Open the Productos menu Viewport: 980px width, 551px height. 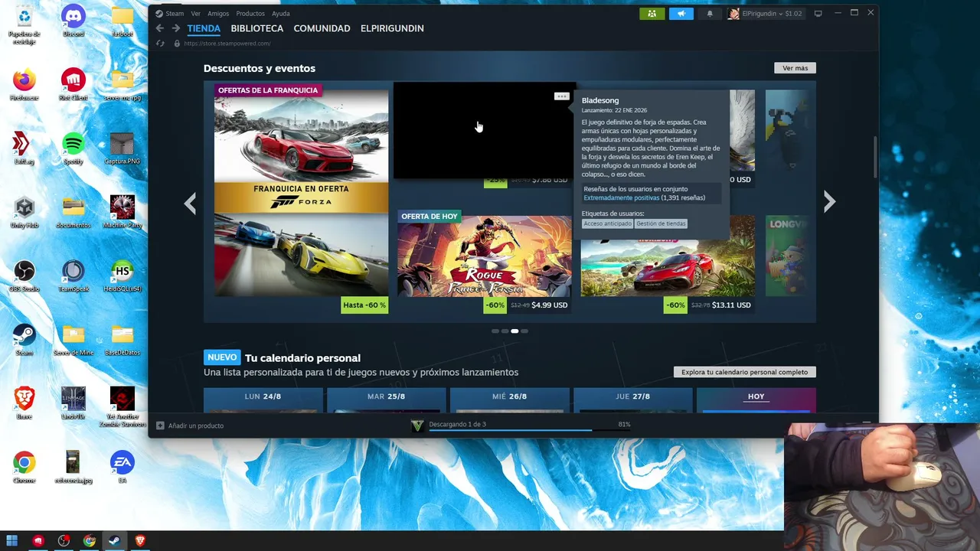tap(250, 14)
